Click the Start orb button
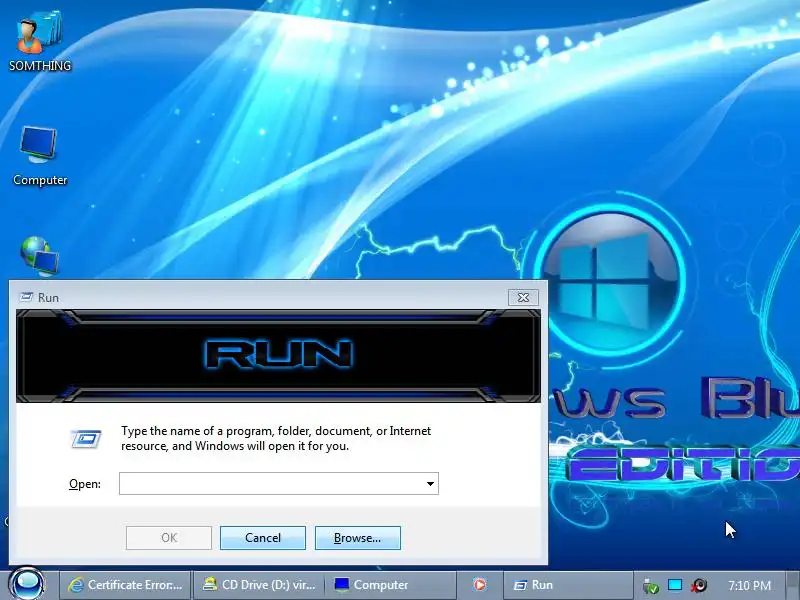 point(27,584)
